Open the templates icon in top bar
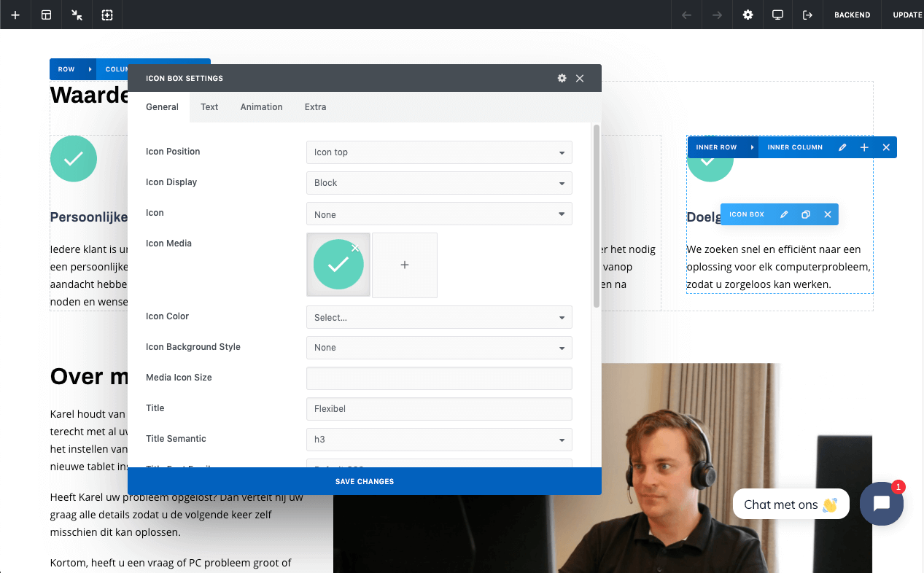Screen dimensions: 924x573 click(46, 15)
